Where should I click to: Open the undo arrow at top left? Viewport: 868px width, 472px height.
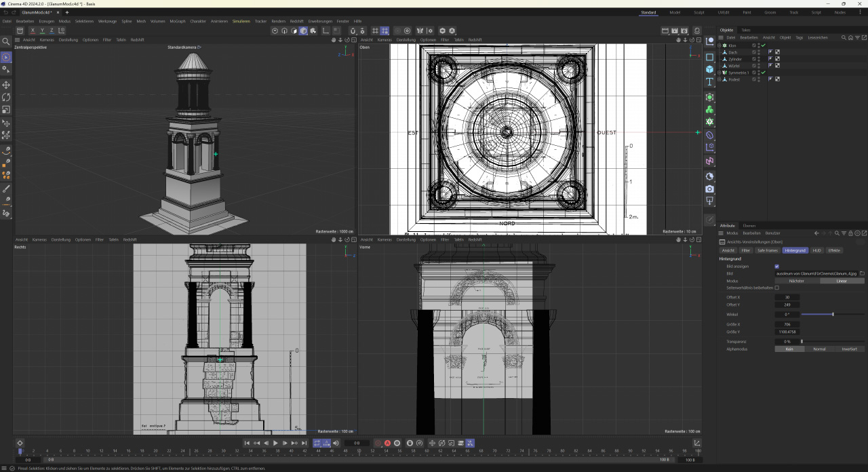click(5, 12)
